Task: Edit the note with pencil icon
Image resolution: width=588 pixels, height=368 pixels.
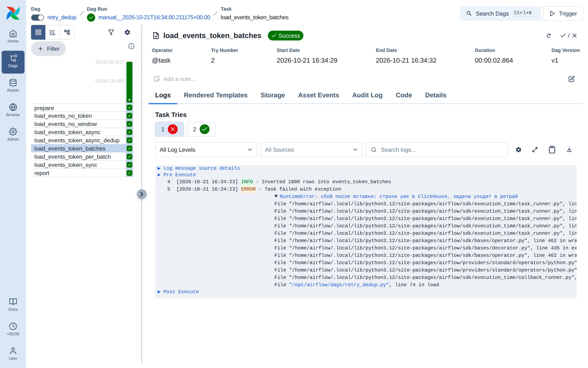Action: [571, 79]
